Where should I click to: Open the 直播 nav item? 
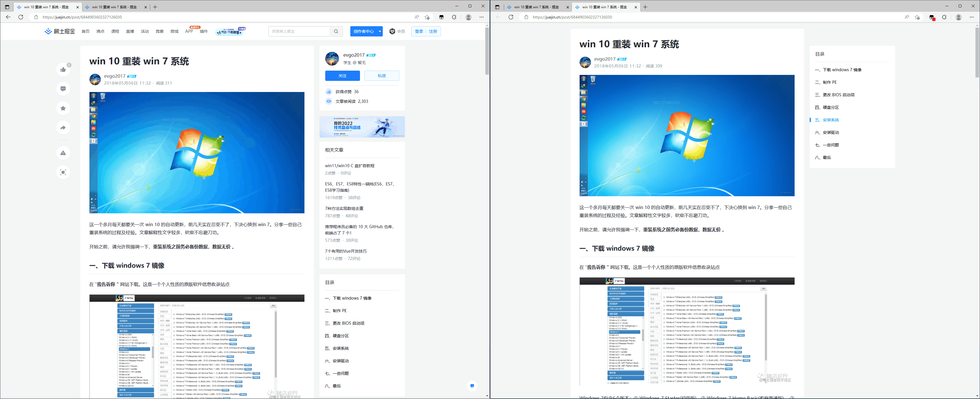click(x=130, y=32)
